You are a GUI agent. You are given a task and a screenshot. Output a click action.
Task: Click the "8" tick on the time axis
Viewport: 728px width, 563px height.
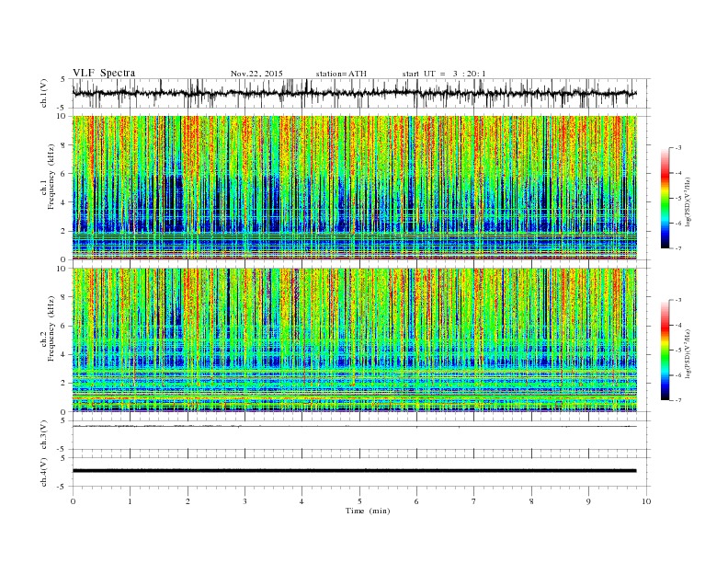pyautogui.click(x=531, y=501)
